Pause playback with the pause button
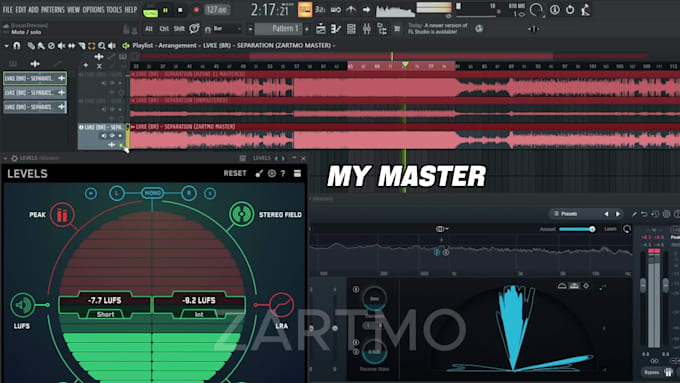 (x=165, y=10)
